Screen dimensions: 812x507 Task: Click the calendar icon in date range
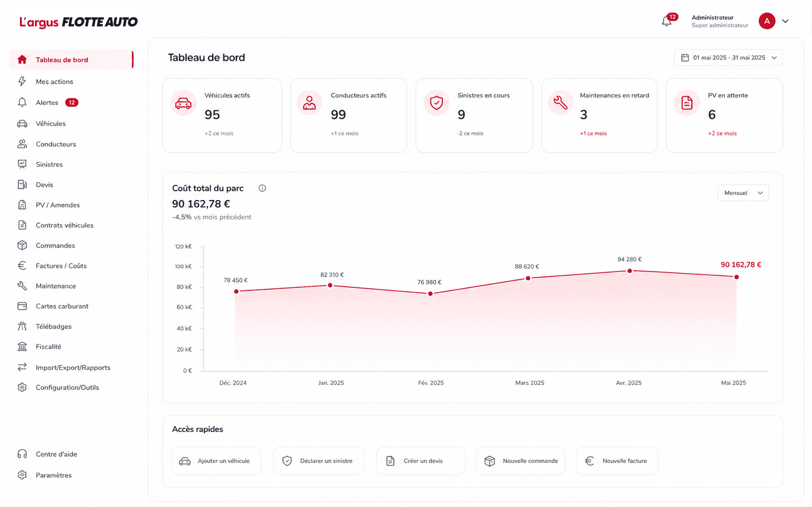[x=685, y=58]
